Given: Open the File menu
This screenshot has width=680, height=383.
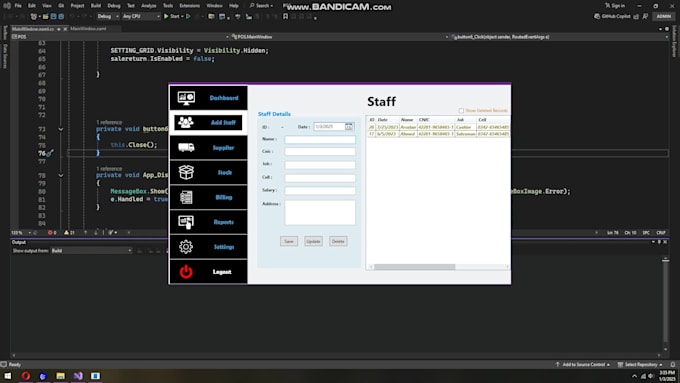Looking at the screenshot, I should point(18,6).
